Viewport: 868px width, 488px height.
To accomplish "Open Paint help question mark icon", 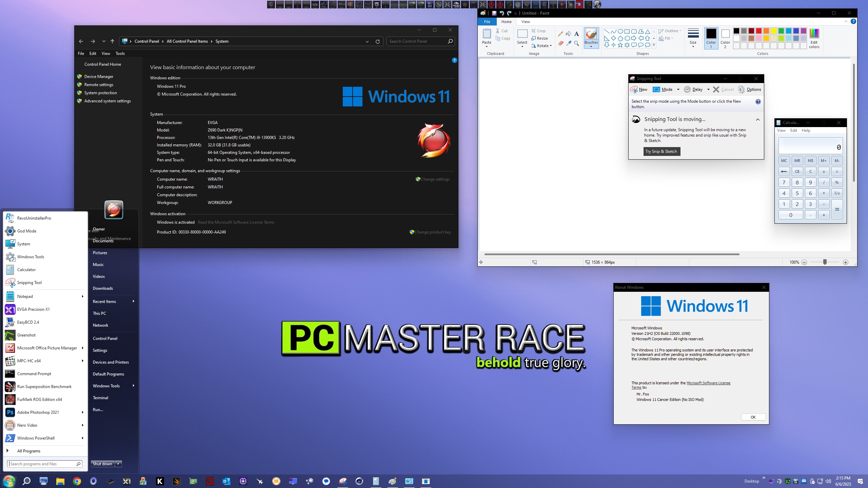I will tap(853, 21).
